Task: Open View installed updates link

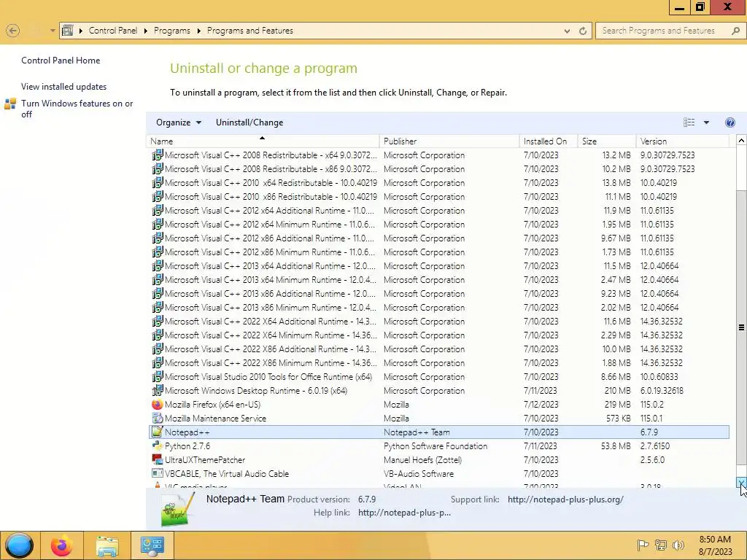Action: [64, 87]
